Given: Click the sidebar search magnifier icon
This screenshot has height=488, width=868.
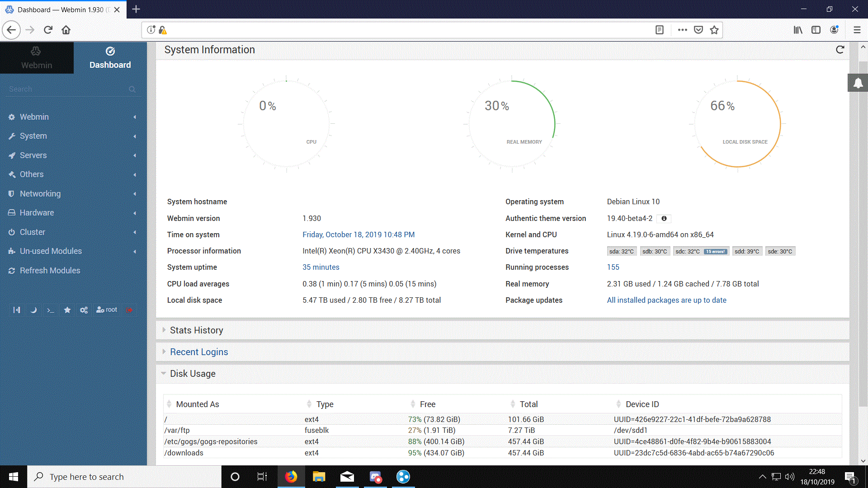Looking at the screenshot, I should (x=132, y=89).
